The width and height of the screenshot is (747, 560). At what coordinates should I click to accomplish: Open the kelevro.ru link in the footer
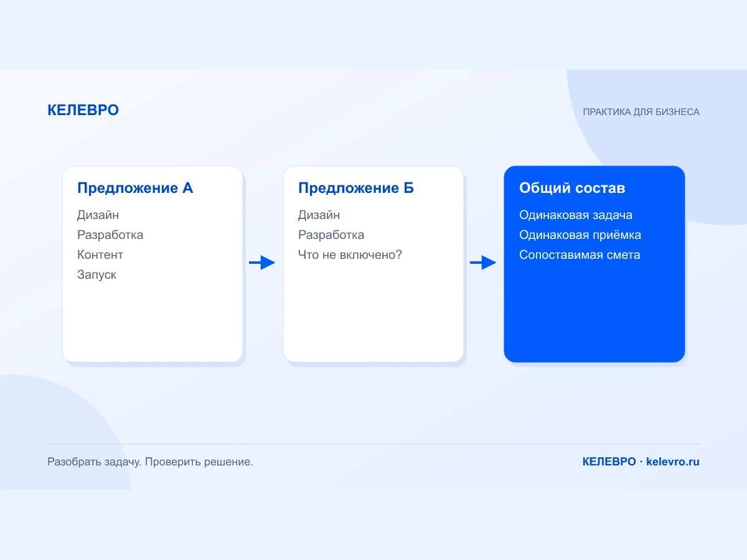[x=672, y=462]
